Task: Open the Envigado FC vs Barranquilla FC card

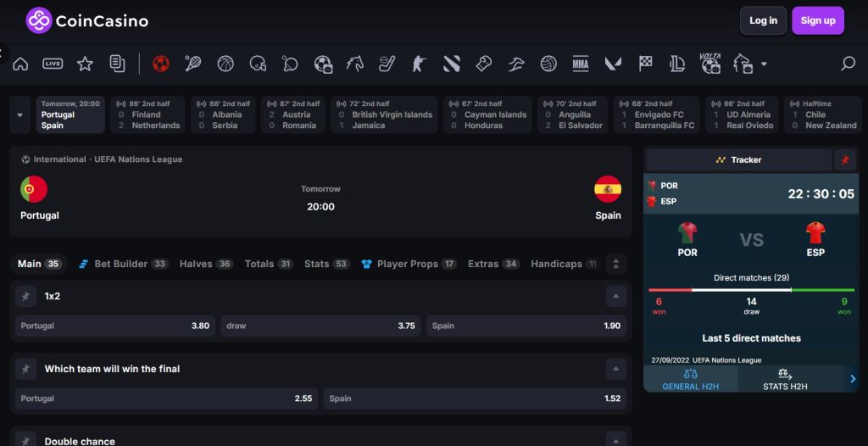Action: coord(657,114)
